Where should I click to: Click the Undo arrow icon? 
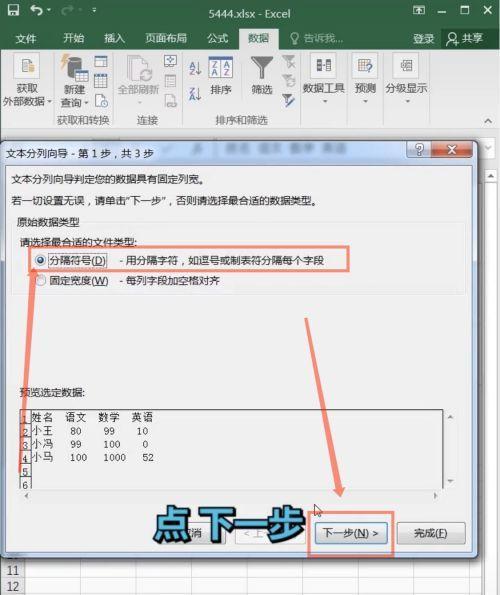pyautogui.click(x=37, y=10)
